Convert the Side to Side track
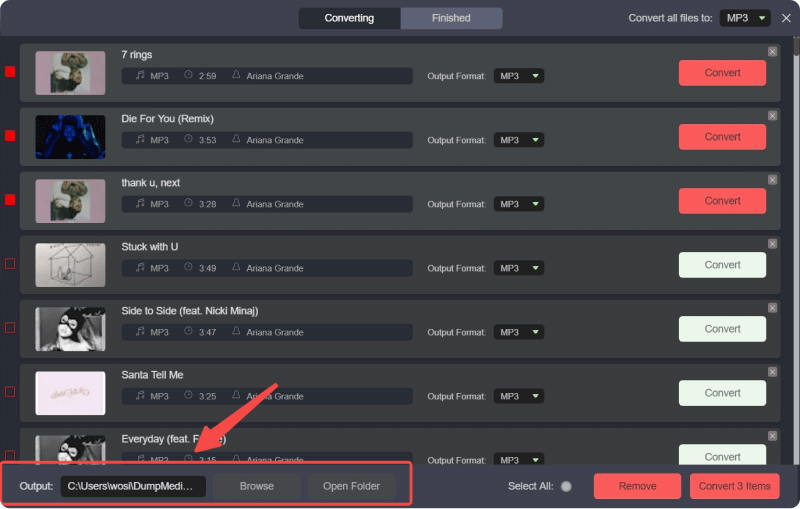The image size is (800, 509). click(722, 329)
